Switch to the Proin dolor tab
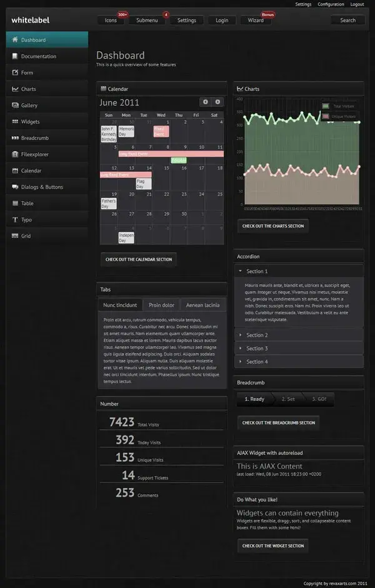Viewport: 375px width, 588px height. [x=161, y=305]
